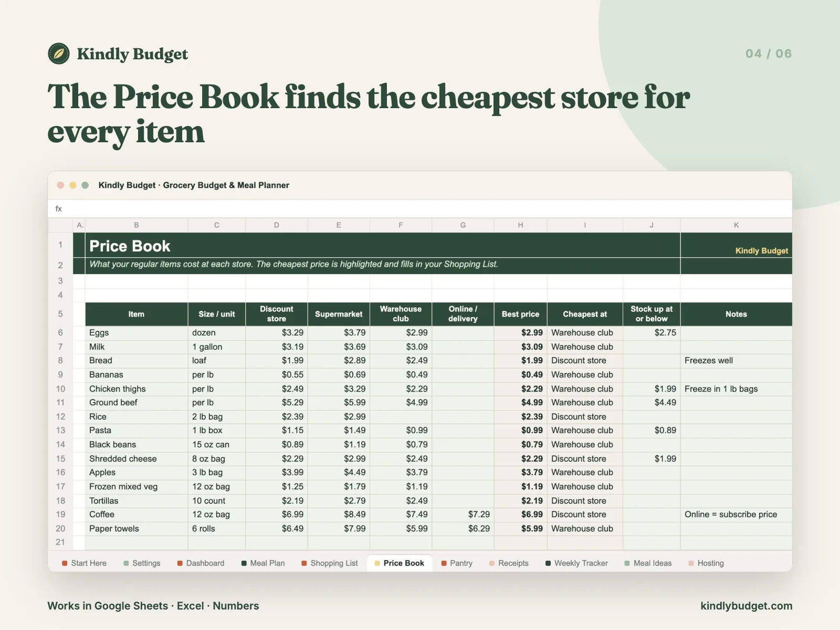
Task: Click the Online / delivery header cell
Action: 463,314
